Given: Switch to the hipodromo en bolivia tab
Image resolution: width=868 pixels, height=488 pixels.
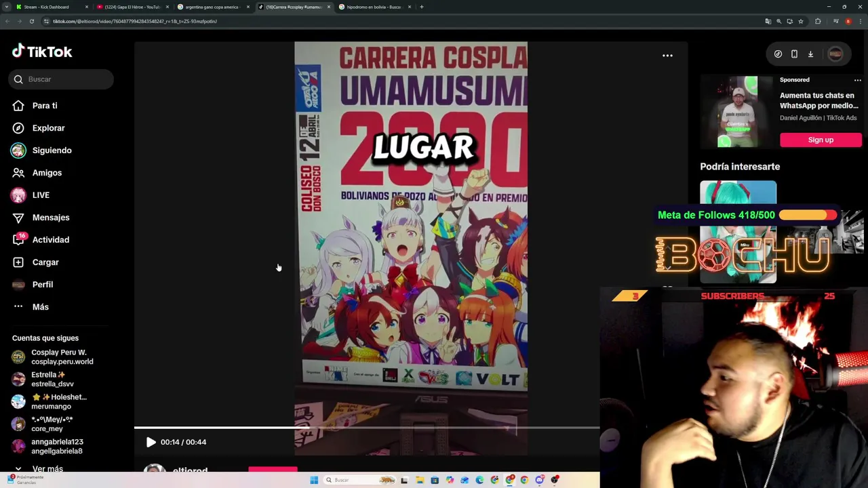Looking at the screenshot, I should (x=374, y=7).
